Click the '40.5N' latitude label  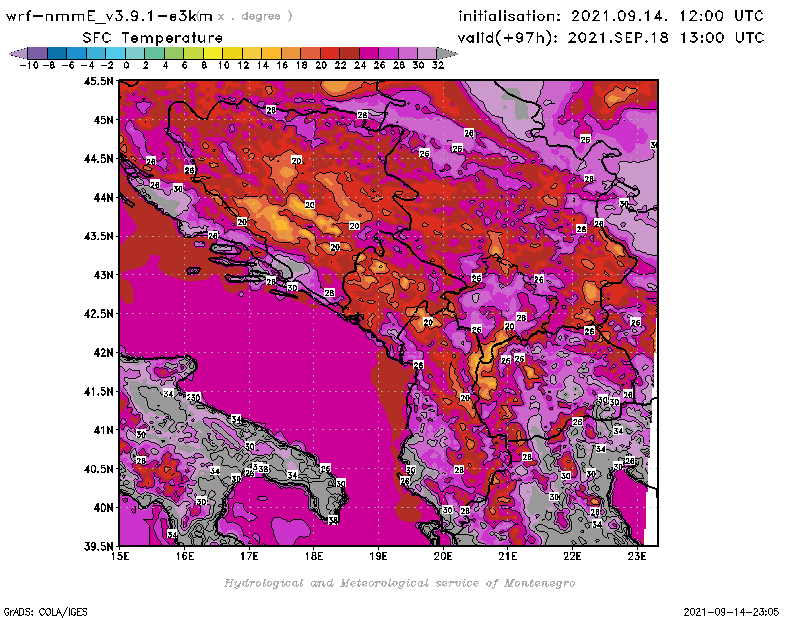point(98,469)
